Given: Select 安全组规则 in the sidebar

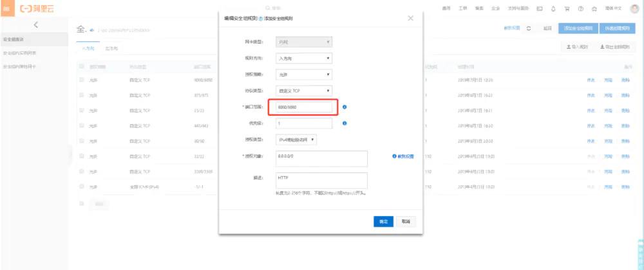Looking at the screenshot, I should click(34, 39).
